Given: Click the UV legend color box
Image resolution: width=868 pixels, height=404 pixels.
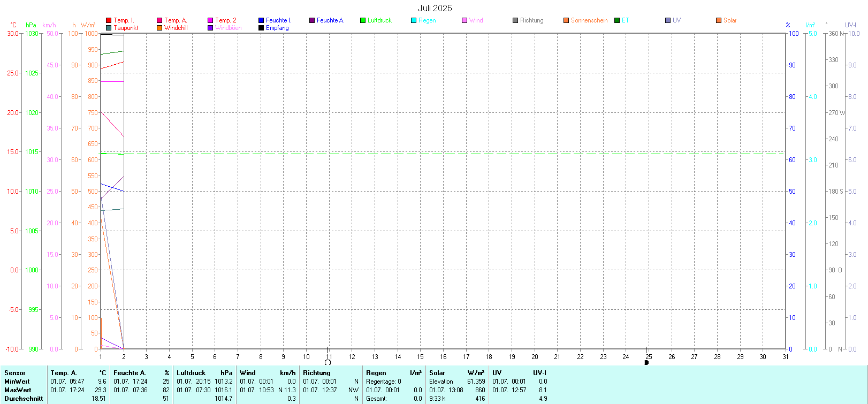Looking at the screenshot, I should click(x=668, y=20).
